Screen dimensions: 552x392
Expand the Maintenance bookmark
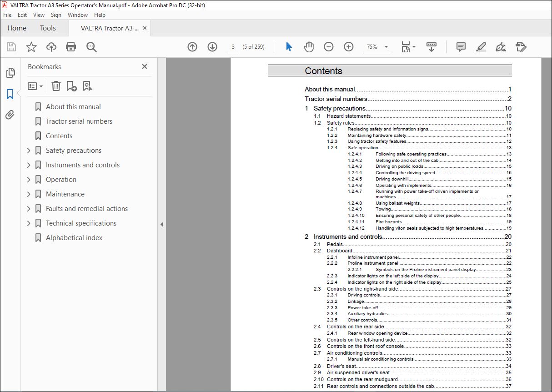click(x=29, y=194)
